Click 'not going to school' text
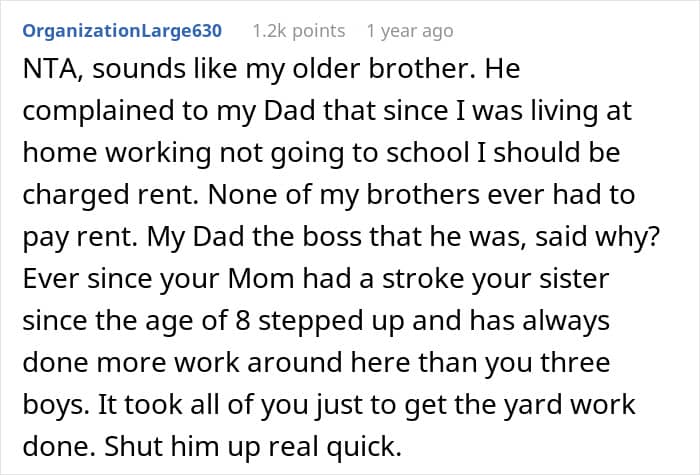Image resolution: width=700 pixels, height=475 pixels. coord(344,153)
